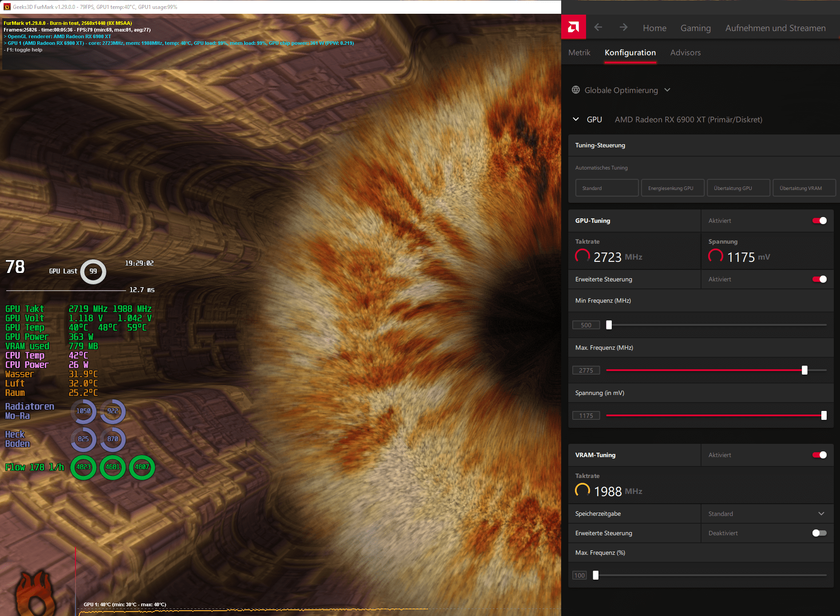Collapse the GPU section chevron
The image size is (840, 616).
tap(576, 119)
